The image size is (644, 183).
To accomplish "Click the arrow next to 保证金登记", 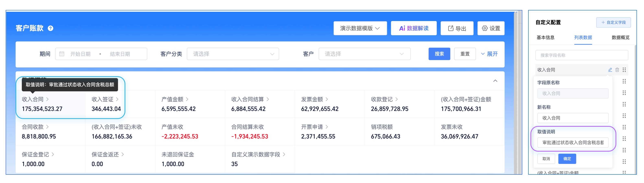I will click(x=53, y=154).
